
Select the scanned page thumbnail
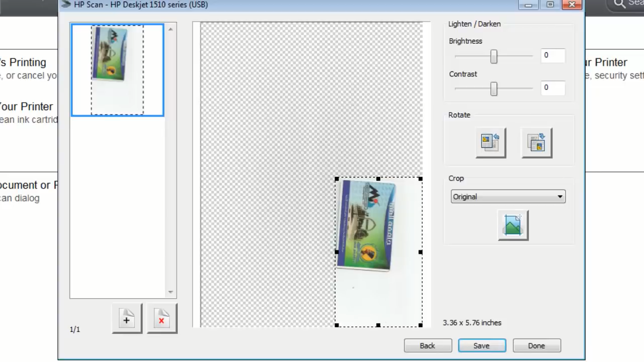pyautogui.click(x=117, y=70)
